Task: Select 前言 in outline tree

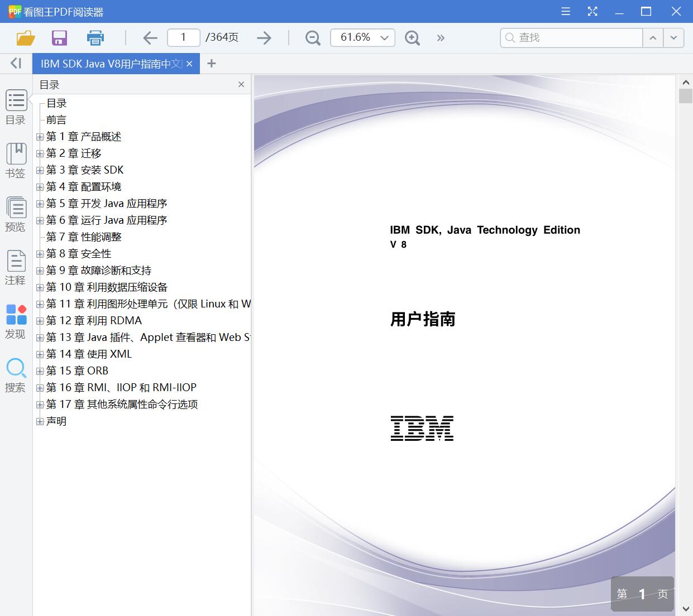Action: tap(56, 120)
